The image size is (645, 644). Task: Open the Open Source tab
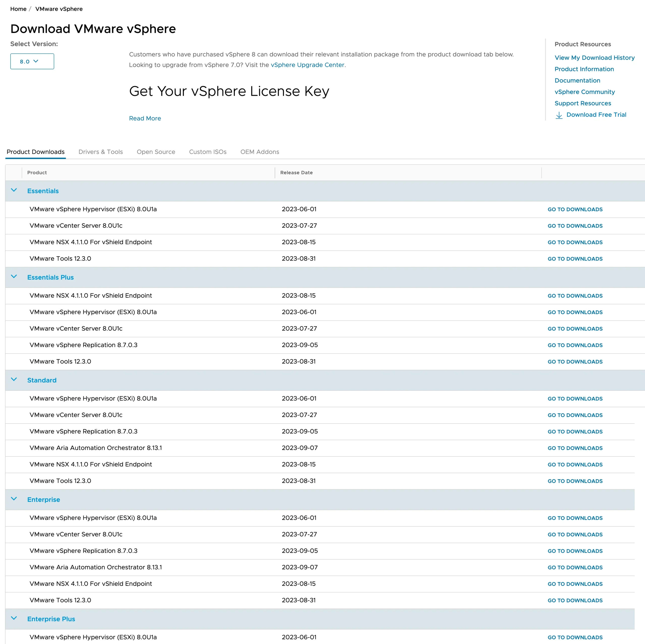156,152
